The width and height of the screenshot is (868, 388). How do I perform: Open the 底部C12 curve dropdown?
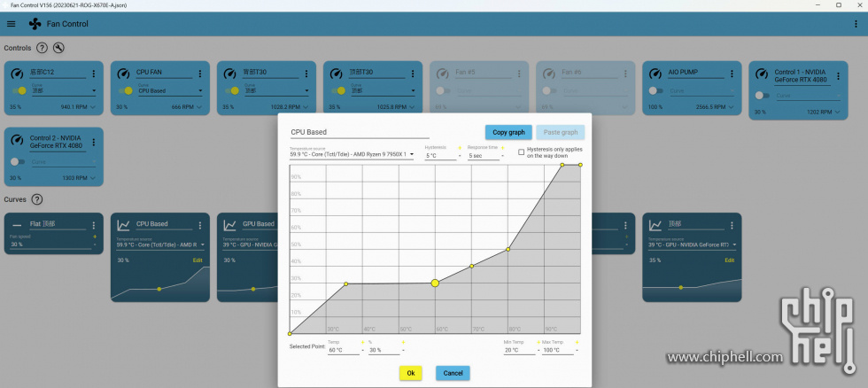64,90
